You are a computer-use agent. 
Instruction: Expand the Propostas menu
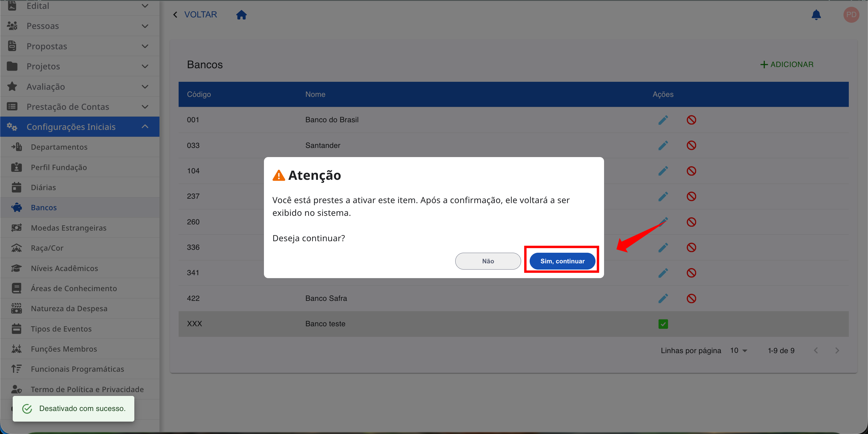(80, 46)
